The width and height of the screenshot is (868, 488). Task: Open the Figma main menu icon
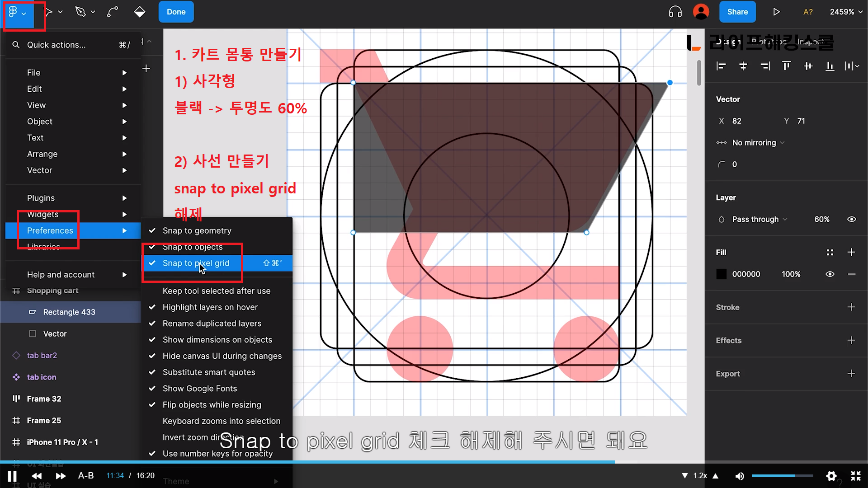coord(14,12)
